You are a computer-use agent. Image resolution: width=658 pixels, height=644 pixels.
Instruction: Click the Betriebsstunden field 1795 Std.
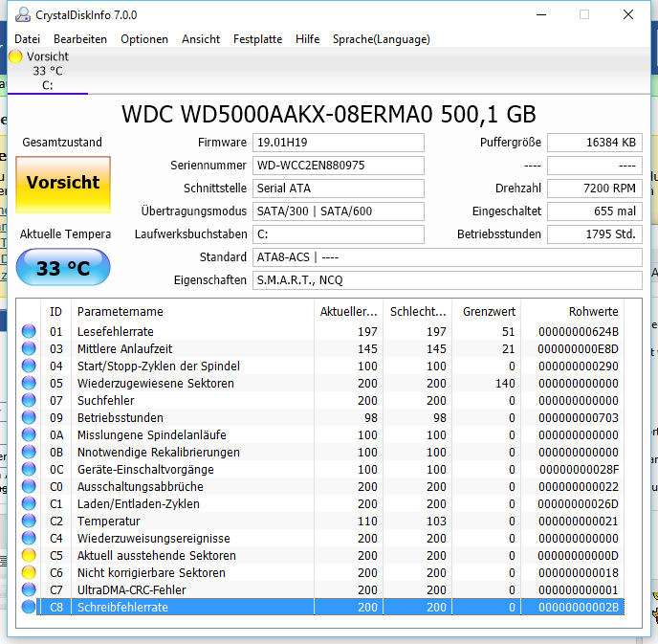(x=595, y=233)
